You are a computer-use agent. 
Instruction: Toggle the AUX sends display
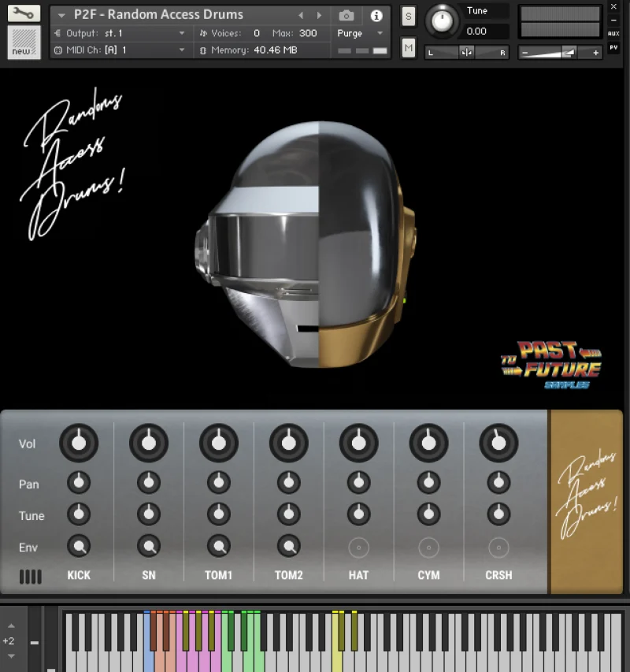pyautogui.click(x=612, y=32)
